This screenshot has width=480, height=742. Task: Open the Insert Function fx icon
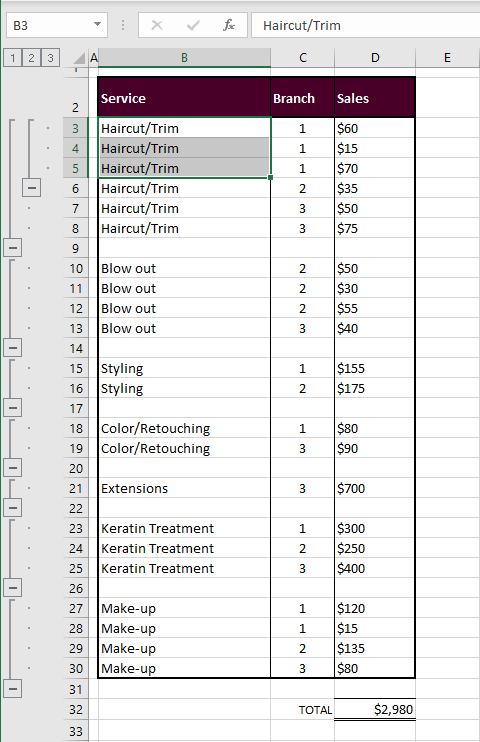(229, 25)
